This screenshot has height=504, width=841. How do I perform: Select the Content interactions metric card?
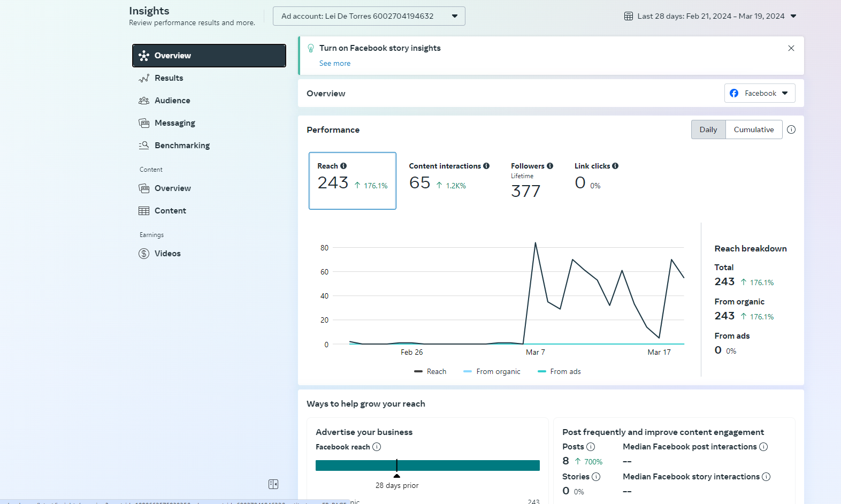click(448, 181)
